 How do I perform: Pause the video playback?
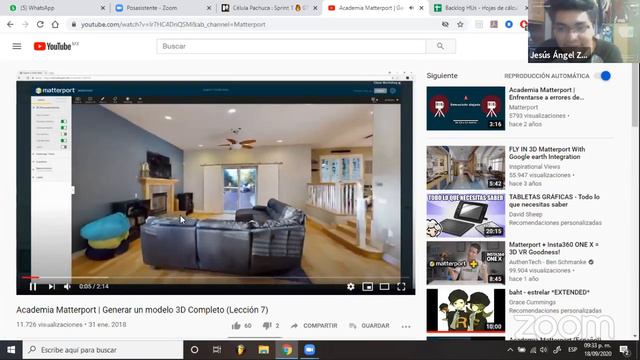[x=33, y=287]
